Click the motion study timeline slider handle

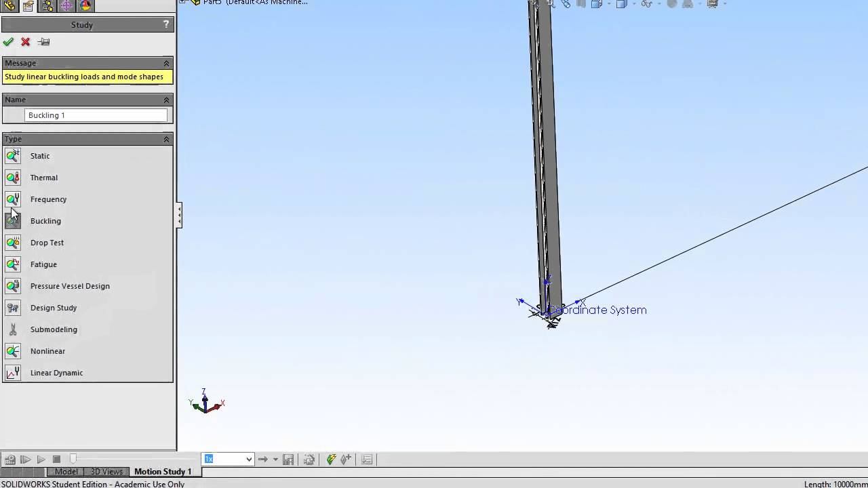coord(73,459)
